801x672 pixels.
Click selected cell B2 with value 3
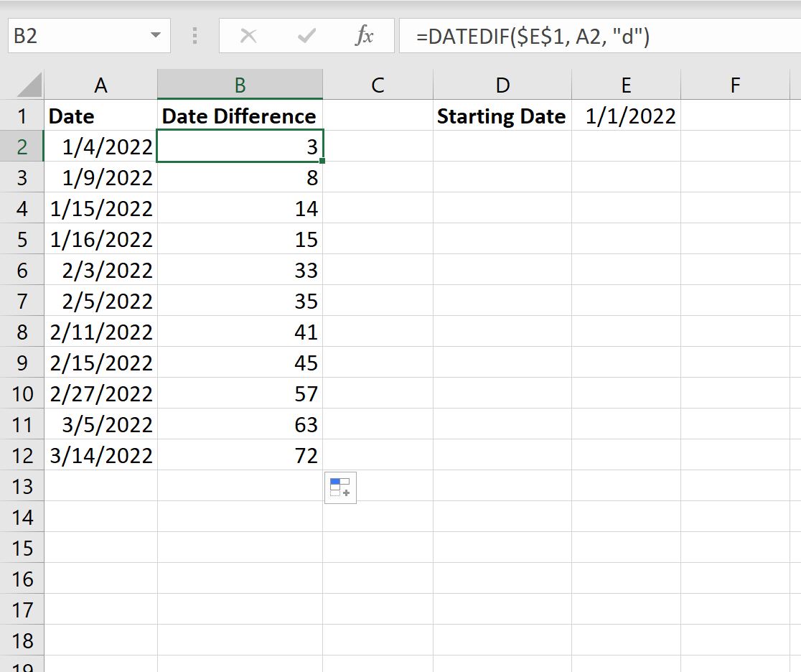240,146
